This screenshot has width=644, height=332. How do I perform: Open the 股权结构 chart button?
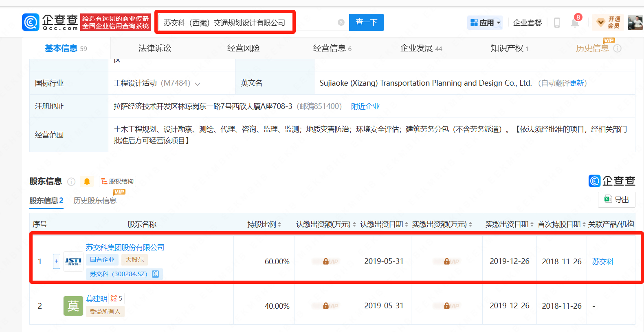pos(117,181)
